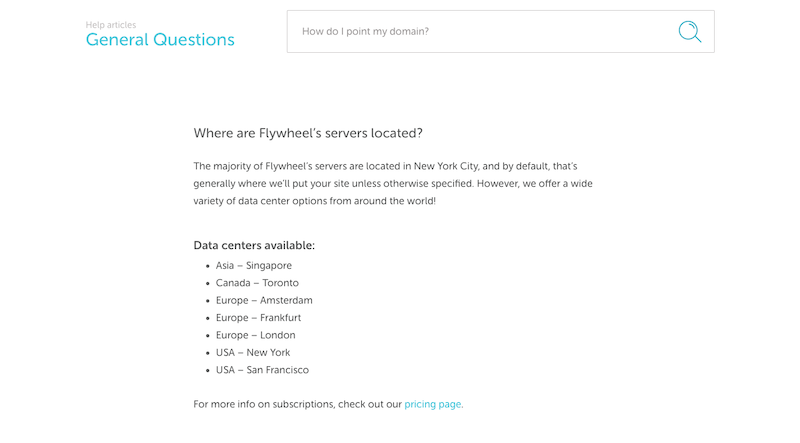Focus the 'How do I point my domain?' search field
The width and height of the screenshot is (800, 443).
(501, 32)
